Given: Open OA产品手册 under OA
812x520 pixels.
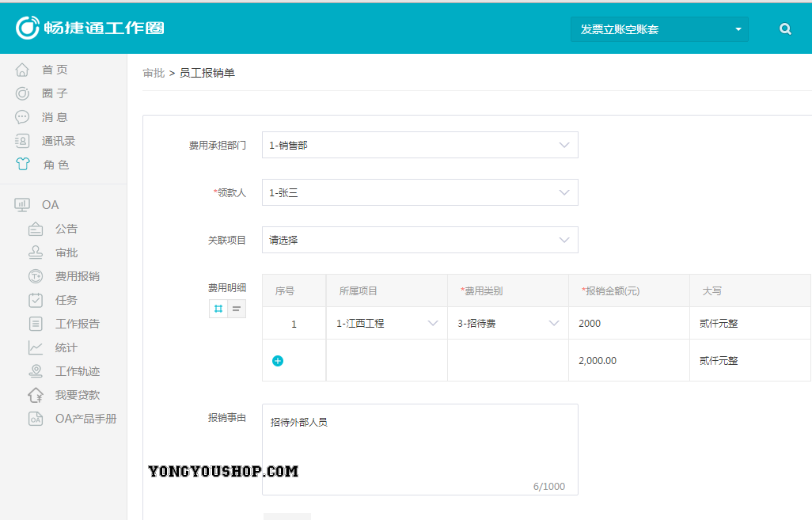Looking at the screenshot, I should (x=86, y=419).
